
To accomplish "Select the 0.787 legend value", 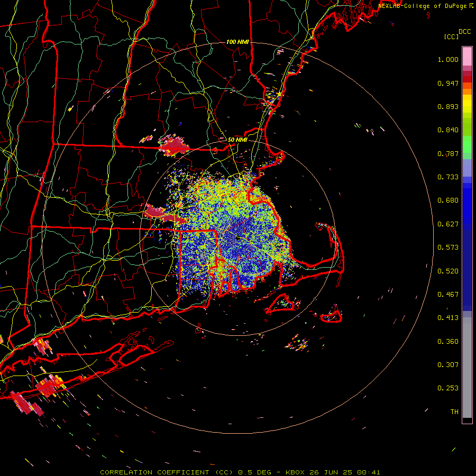I will (448, 153).
